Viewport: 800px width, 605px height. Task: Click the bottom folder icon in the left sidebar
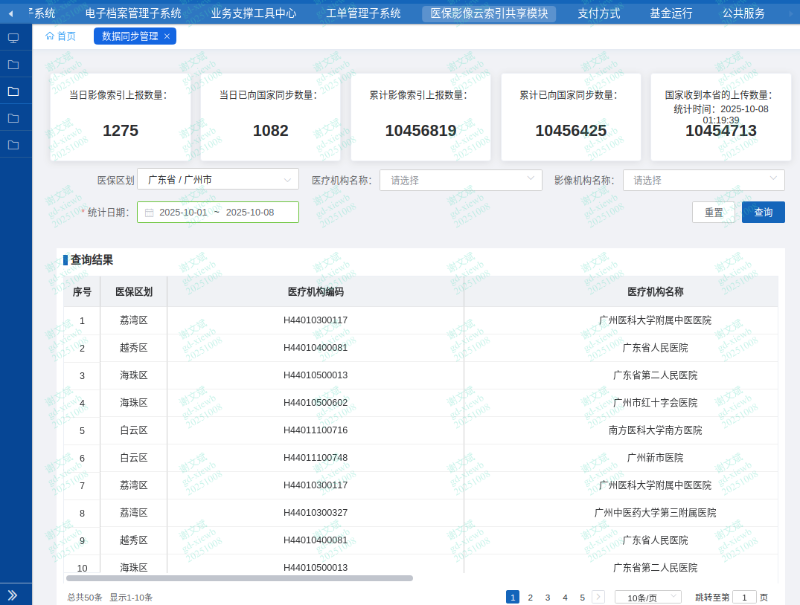click(x=13, y=143)
